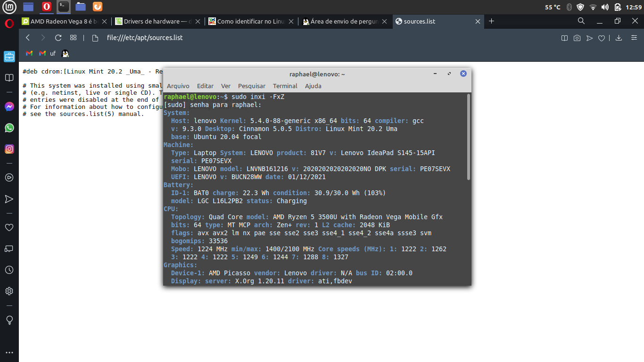Screen dimensions: 644x362
Task: Click the file:///etc/apt/sources.list address field
Action: (x=144, y=38)
